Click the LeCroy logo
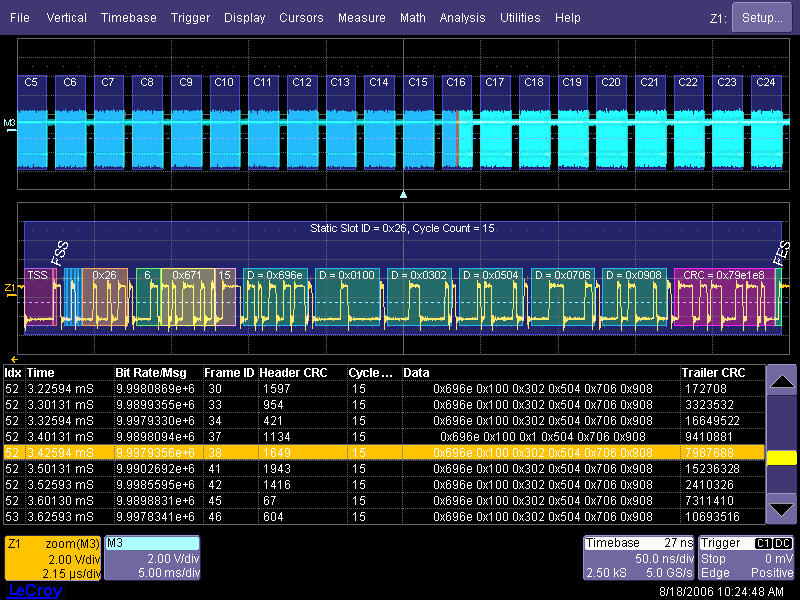The image size is (800, 600). pos(34,590)
